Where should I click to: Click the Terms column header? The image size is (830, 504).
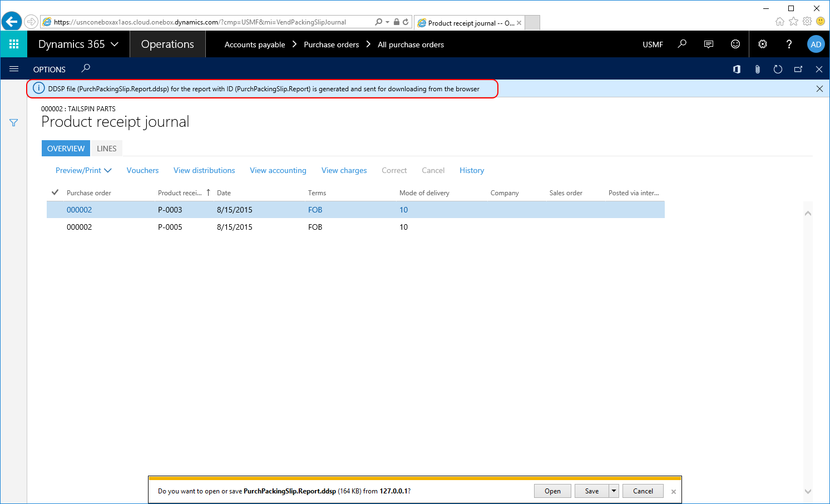[317, 192]
